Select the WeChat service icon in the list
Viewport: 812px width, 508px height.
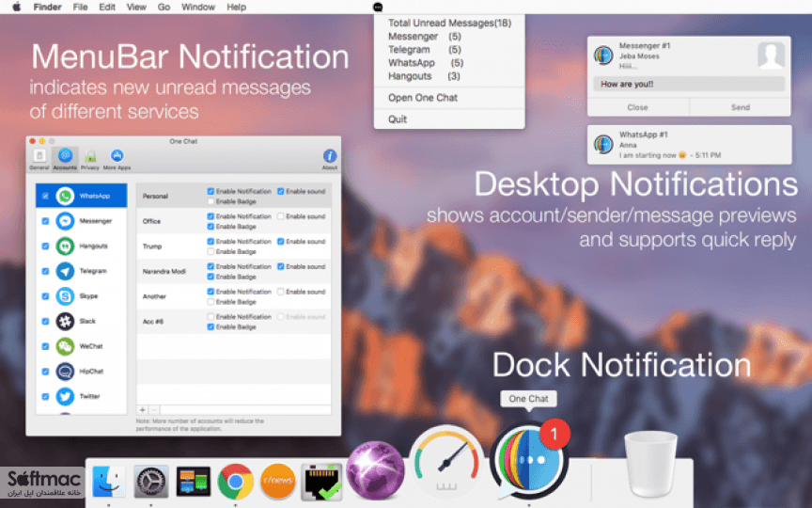click(x=65, y=346)
